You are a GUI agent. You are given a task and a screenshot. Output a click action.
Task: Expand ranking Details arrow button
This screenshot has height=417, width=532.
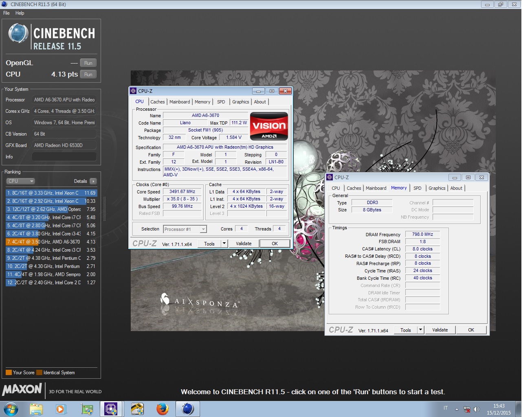tap(93, 181)
